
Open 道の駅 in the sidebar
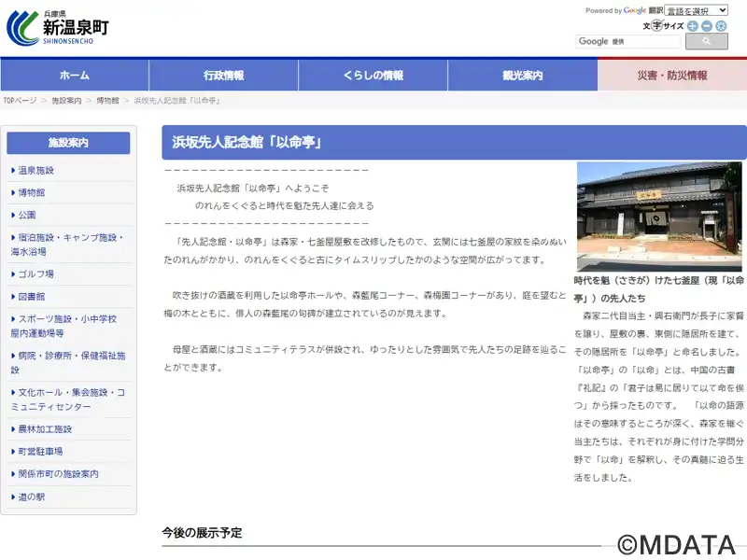32,497
